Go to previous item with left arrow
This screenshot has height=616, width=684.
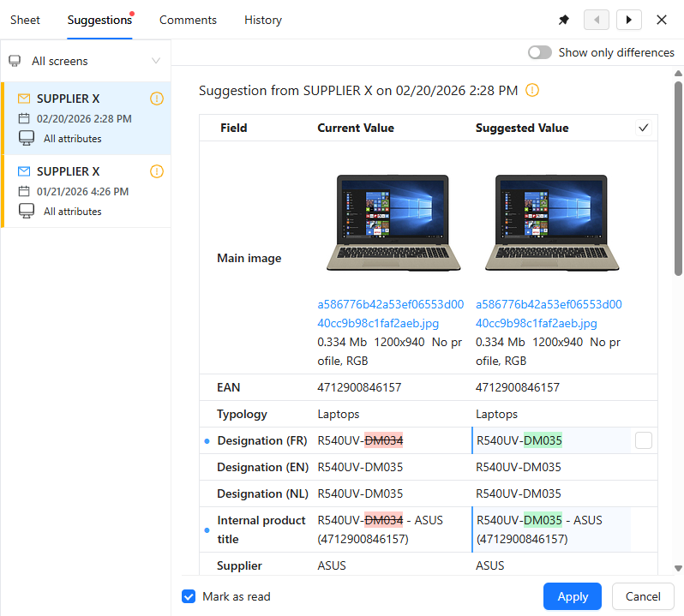596,20
